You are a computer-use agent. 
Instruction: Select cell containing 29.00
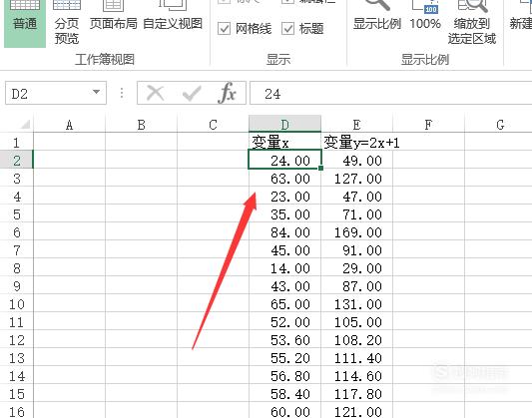[357, 268]
